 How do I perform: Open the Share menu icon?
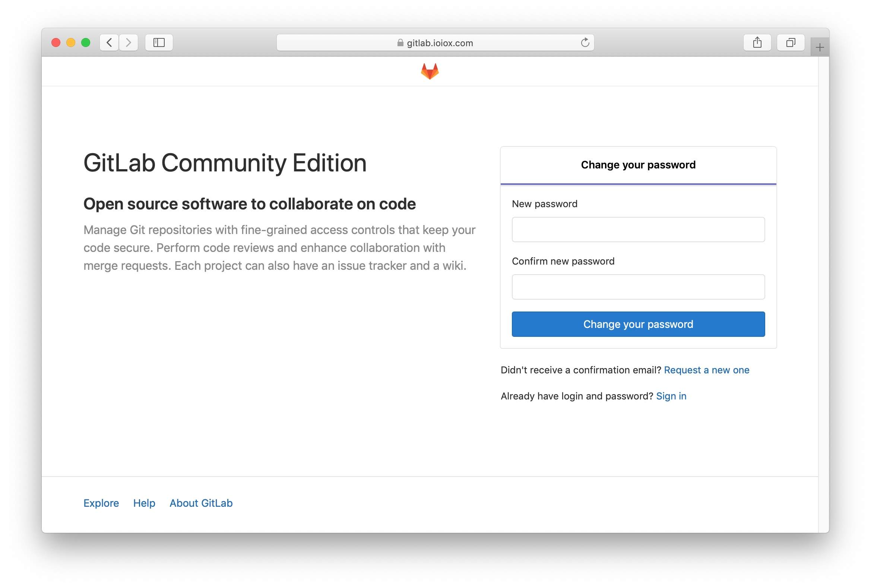click(757, 42)
